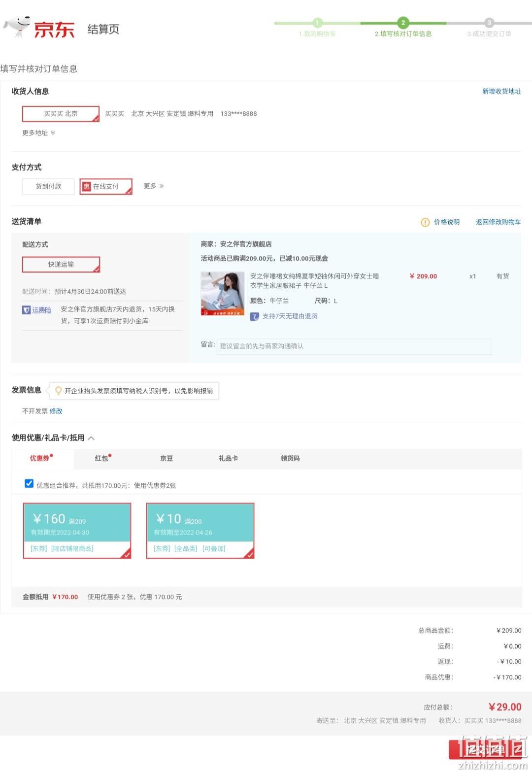Click 颜色: 牛仔兰 color text
The width and height of the screenshot is (532, 774).
tap(269, 301)
